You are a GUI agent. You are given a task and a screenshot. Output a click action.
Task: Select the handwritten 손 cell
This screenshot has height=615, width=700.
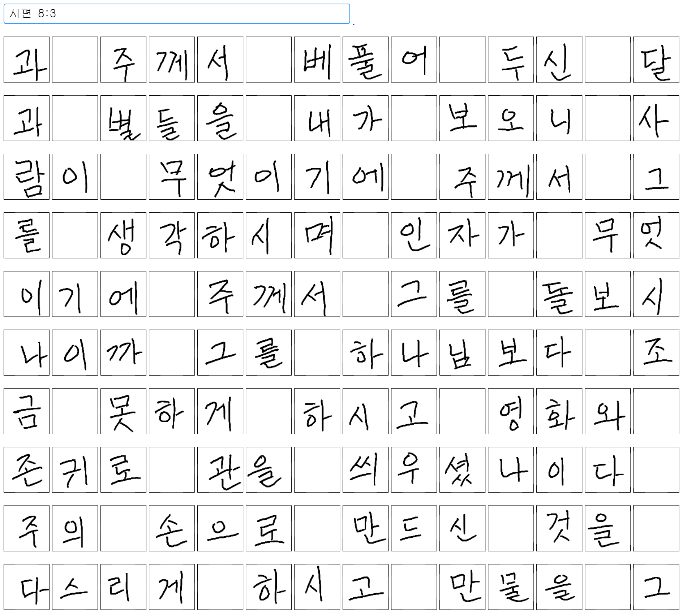click(172, 528)
